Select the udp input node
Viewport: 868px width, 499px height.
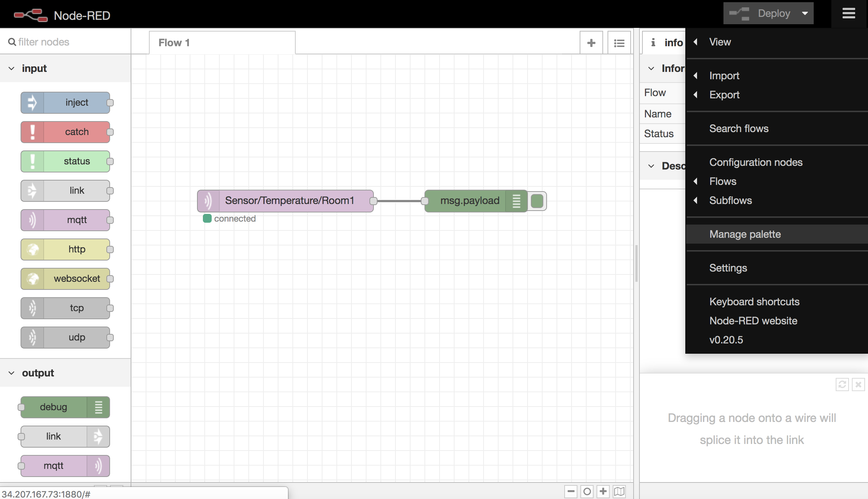tap(65, 337)
